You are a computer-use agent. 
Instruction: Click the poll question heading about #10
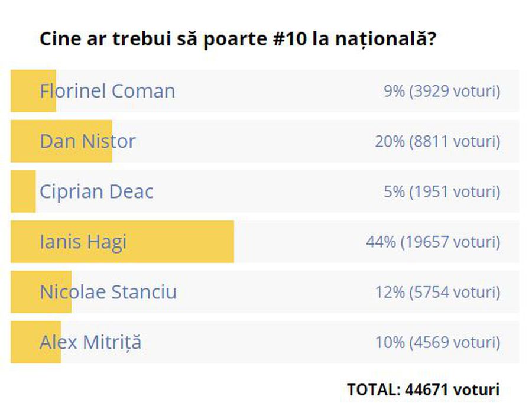point(238,39)
